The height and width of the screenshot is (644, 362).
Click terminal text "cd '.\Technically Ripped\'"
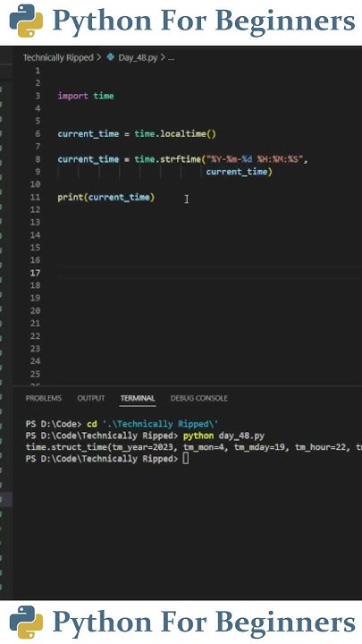(153, 424)
